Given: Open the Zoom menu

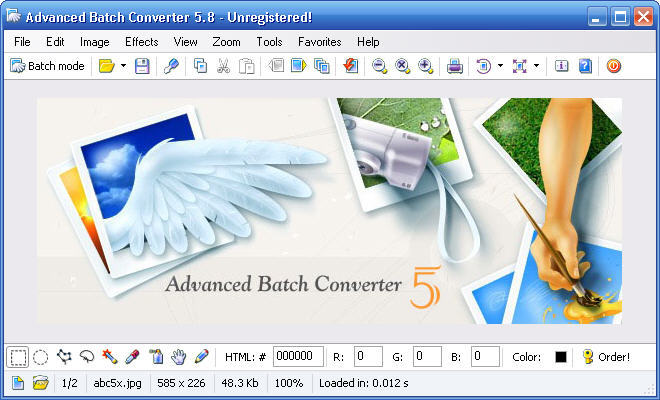Looking at the screenshot, I should pos(226,42).
